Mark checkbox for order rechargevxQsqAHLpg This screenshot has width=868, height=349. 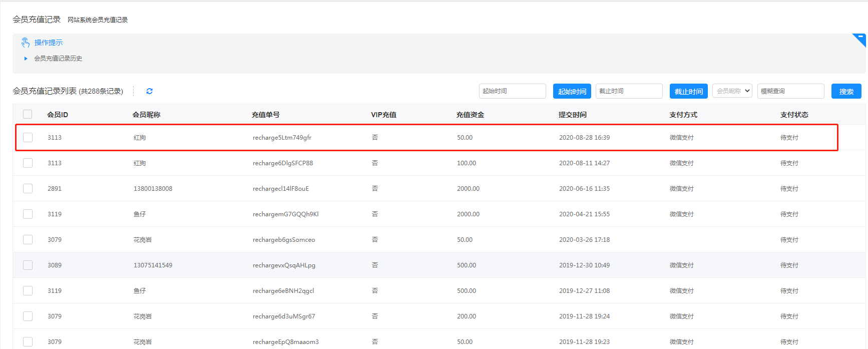pos(28,265)
